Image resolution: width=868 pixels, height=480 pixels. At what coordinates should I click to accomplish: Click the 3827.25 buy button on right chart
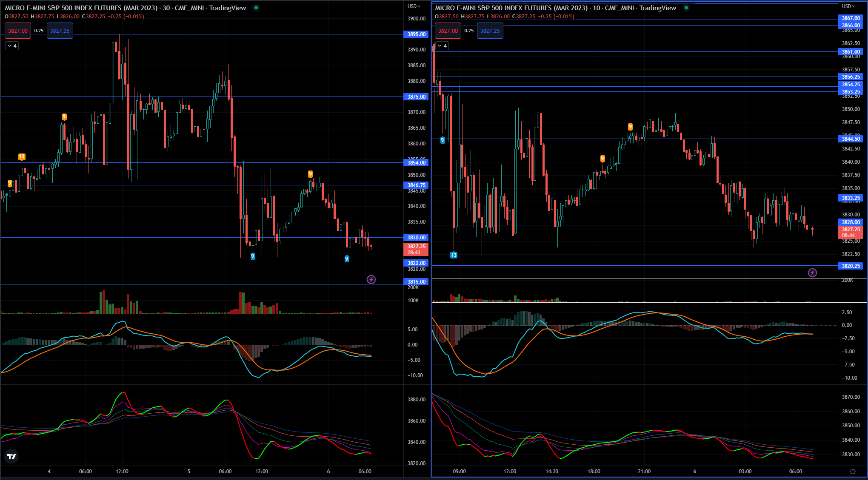pyautogui.click(x=490, y=31)
